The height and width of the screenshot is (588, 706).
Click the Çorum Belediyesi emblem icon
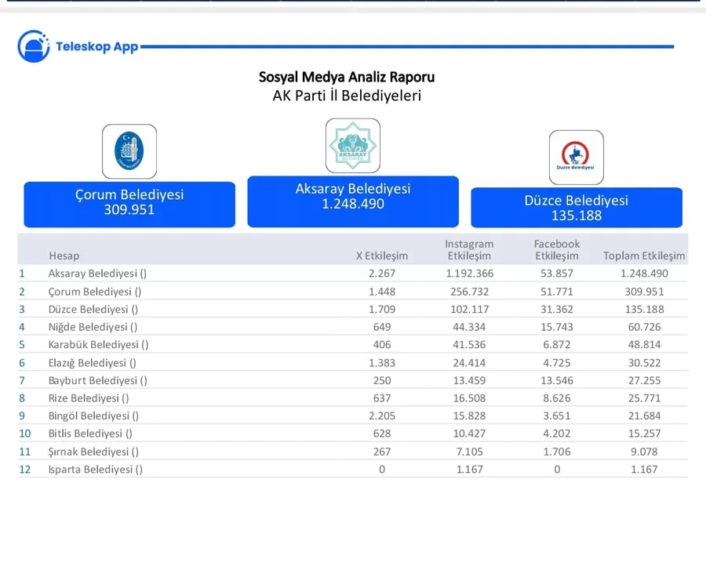pyautogui.click(x=129, y=151)
